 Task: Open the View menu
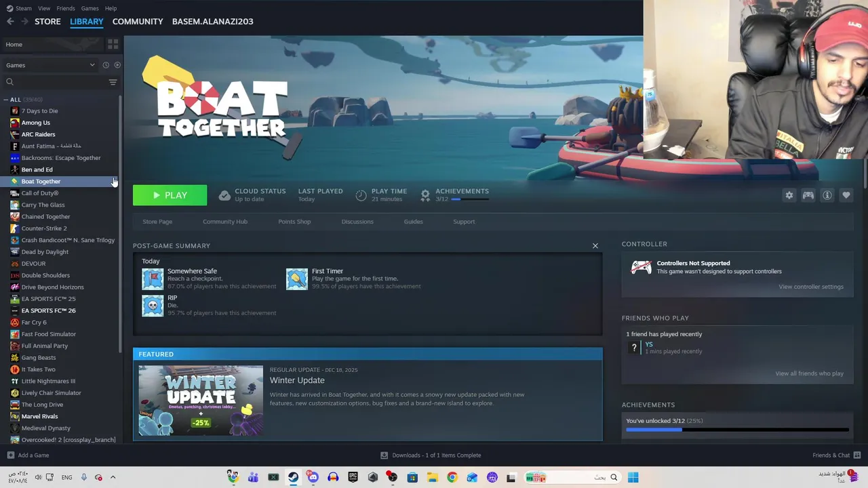(x=44, y=8)
